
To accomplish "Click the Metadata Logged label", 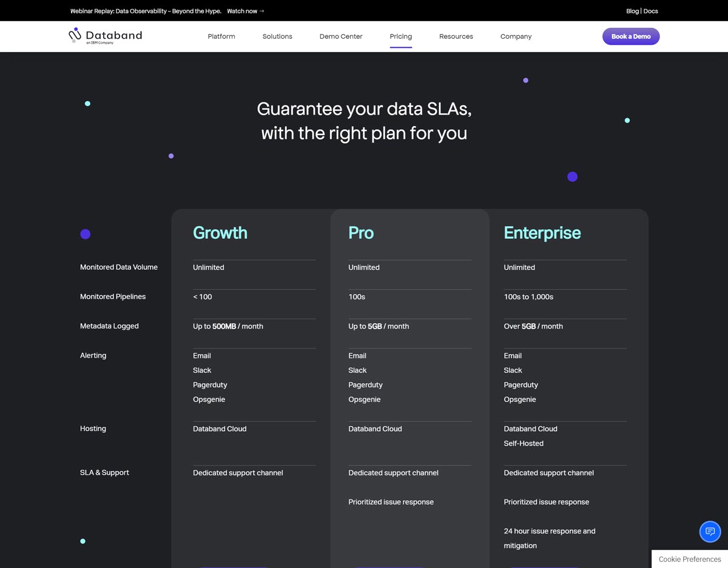I will [109, 326].
